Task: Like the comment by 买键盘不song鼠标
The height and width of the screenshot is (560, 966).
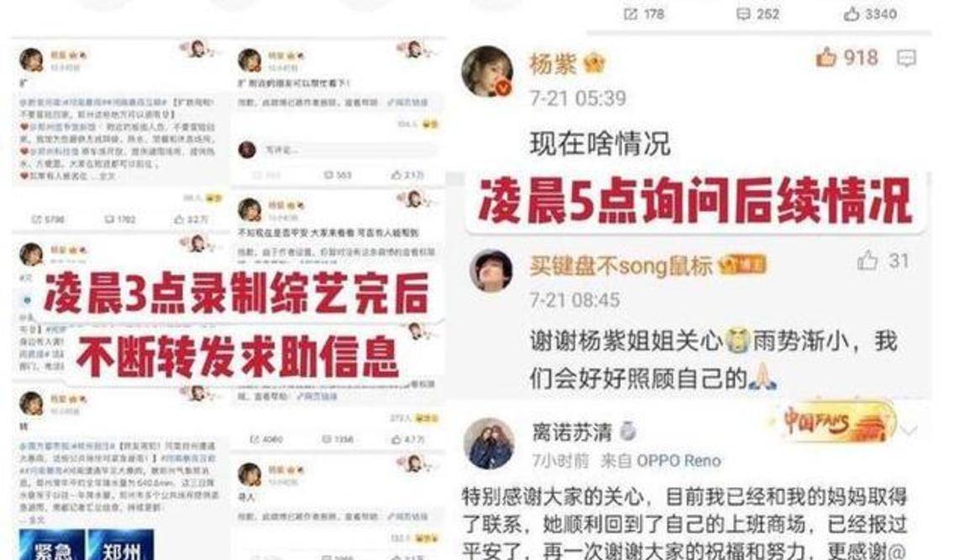Action: point(868,261)
